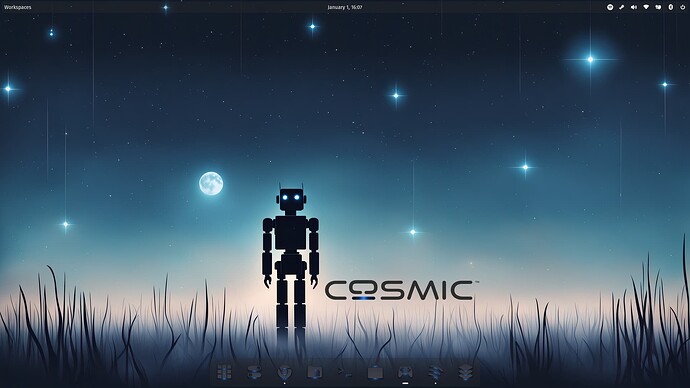
Task: Open the power menu icon
Action: [683, 7]
